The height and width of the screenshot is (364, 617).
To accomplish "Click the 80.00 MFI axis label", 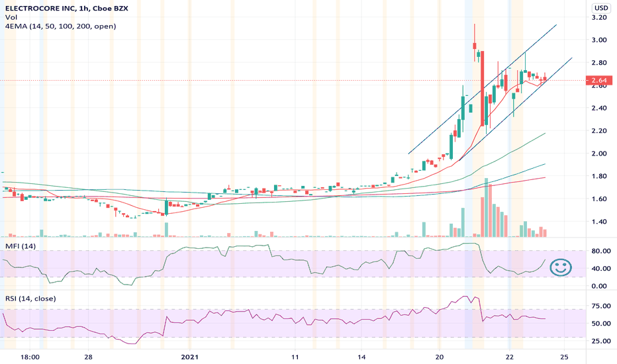I will tap(601, 251).
